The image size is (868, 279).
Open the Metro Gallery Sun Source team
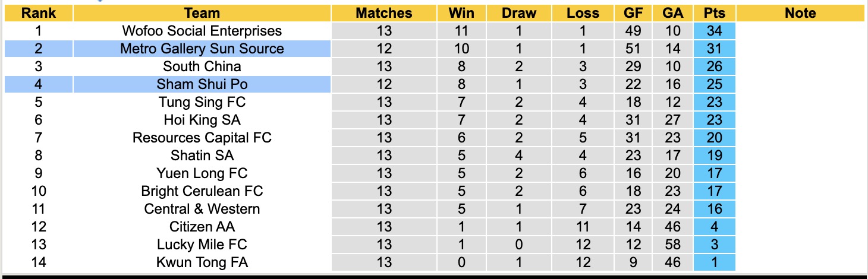pos(202,49)
